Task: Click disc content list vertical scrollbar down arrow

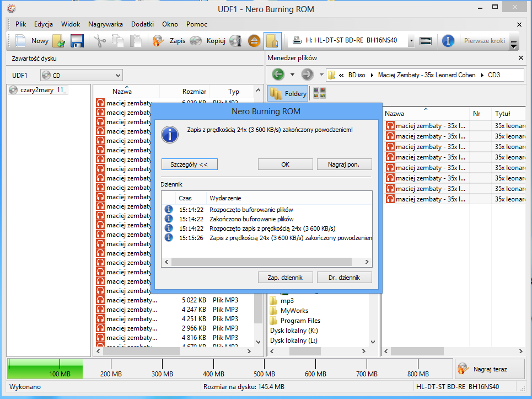Action: [258, 342]
